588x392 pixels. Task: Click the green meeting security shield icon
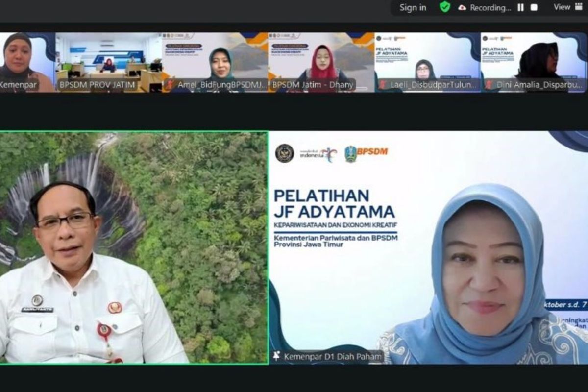pos(445,7)
